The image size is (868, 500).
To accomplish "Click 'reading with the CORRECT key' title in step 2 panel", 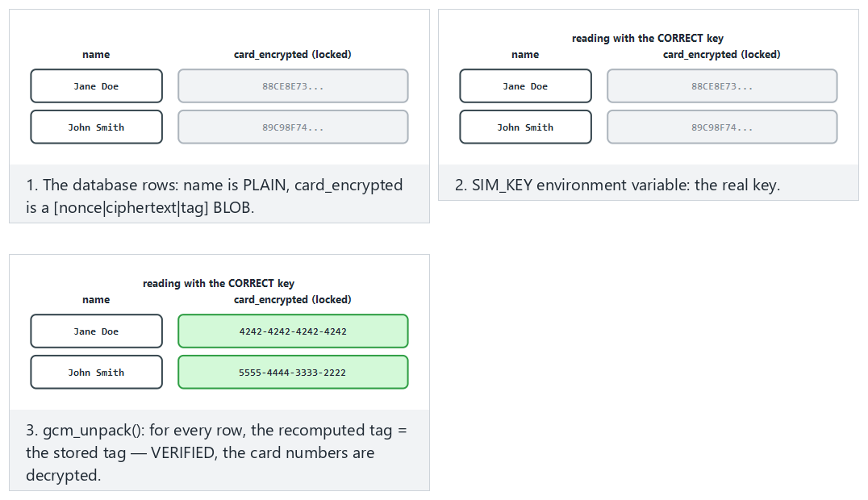I will 648,38.
